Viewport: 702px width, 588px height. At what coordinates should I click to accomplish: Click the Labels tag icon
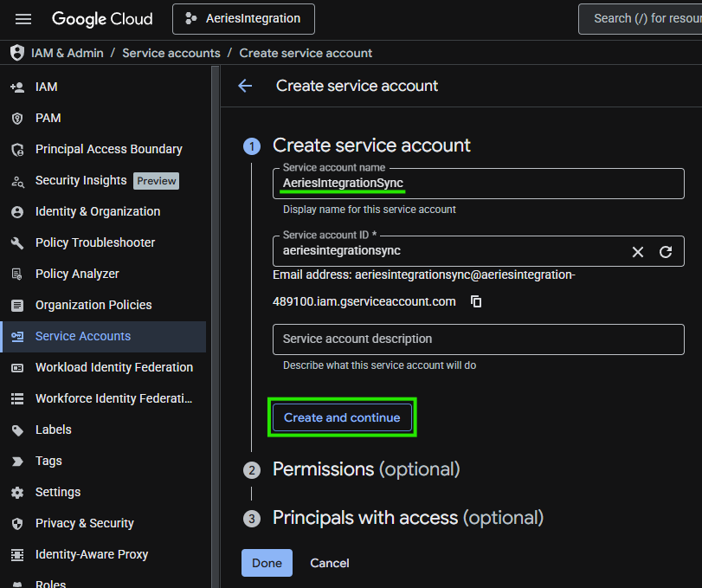click(17, 430)
